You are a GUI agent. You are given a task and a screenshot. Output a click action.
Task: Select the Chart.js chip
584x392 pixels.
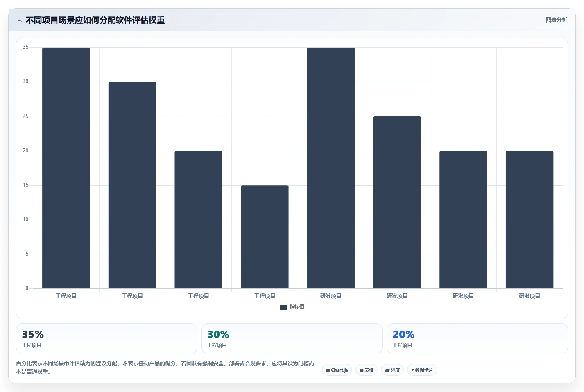(337, 370)
